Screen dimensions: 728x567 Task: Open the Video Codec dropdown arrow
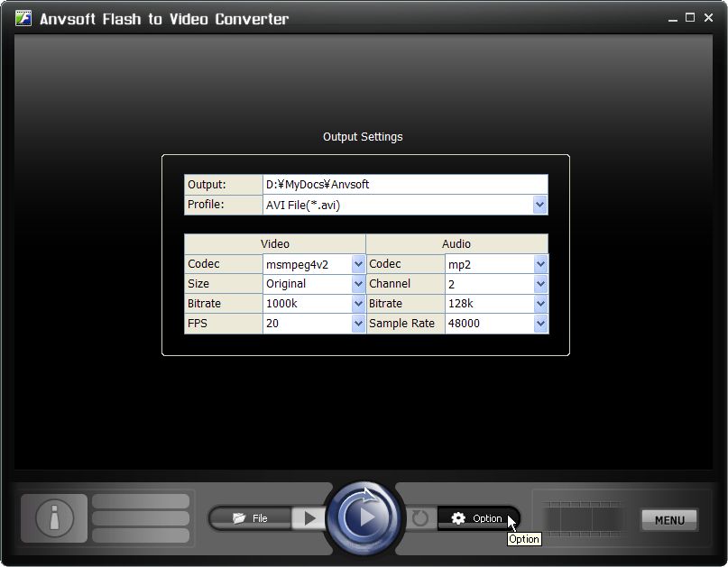(x=358, y=264)
